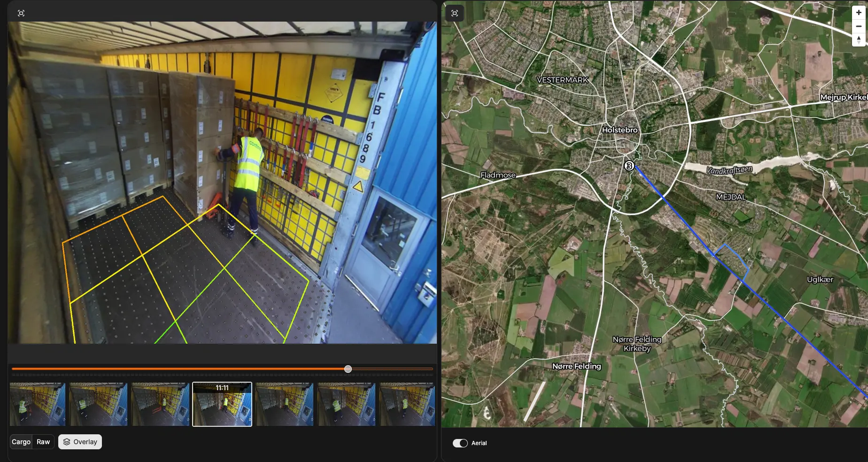This screenshot has height=462, width=868.
Task: Zoom out on the map
Action: [x=859, y=26]
